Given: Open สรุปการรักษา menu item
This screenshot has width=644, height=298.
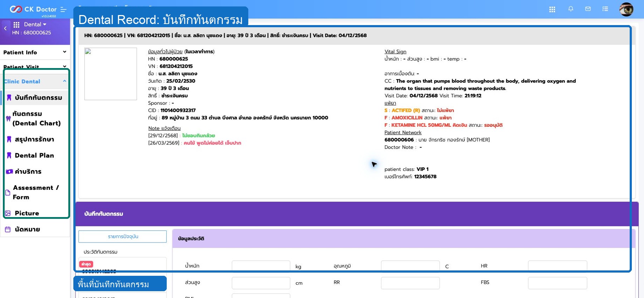Looking at the screenshot, I should pyautogui.click(x=35, y=139).
